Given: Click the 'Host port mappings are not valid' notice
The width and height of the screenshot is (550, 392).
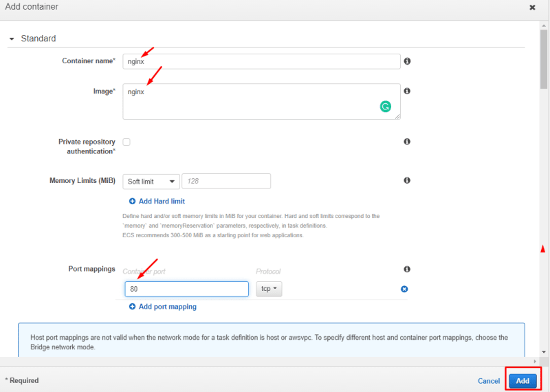Looking at the screenshot, I should pyautogui.click(x=271, y=340).
